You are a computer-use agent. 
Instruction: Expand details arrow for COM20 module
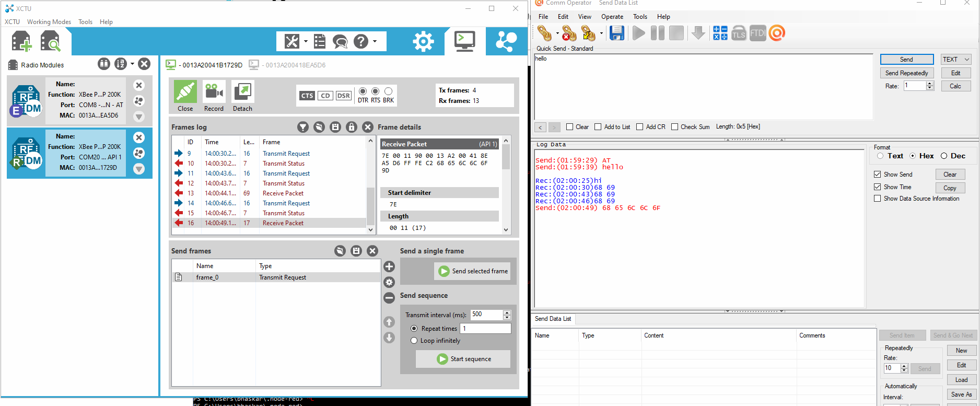click(x=139, y=169)
